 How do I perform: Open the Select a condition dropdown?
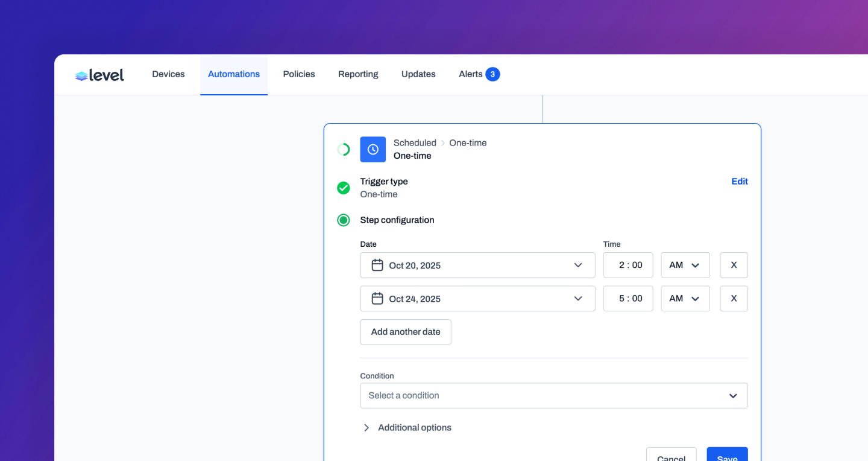coord(554,395)
